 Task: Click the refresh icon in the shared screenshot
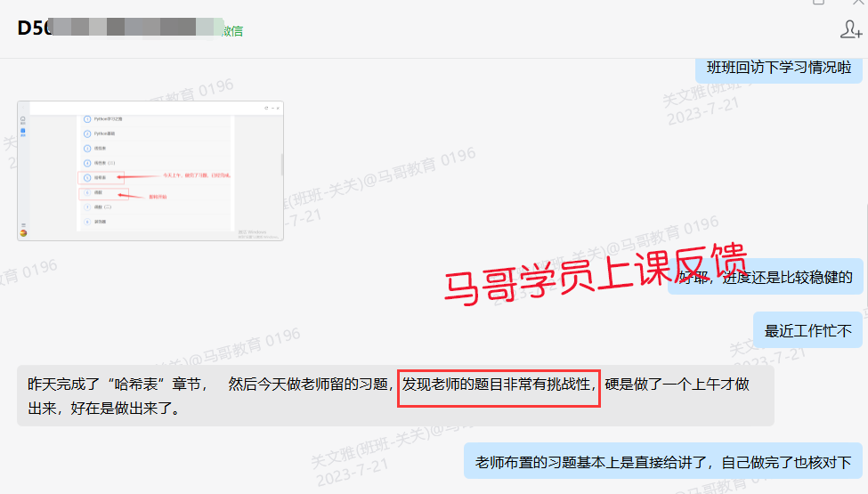265,107
